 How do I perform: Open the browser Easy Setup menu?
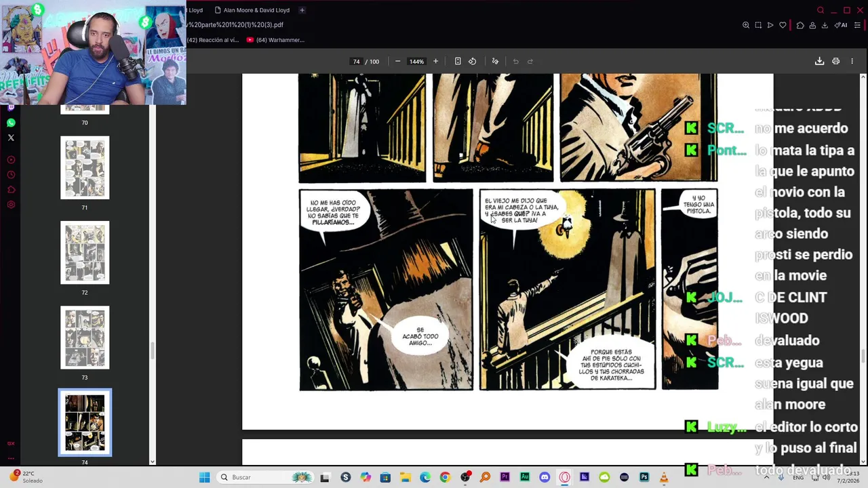(x=858, y=25)
